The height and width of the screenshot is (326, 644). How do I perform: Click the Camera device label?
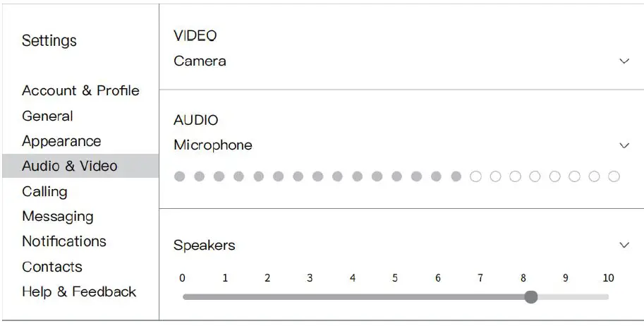(200, 61)
